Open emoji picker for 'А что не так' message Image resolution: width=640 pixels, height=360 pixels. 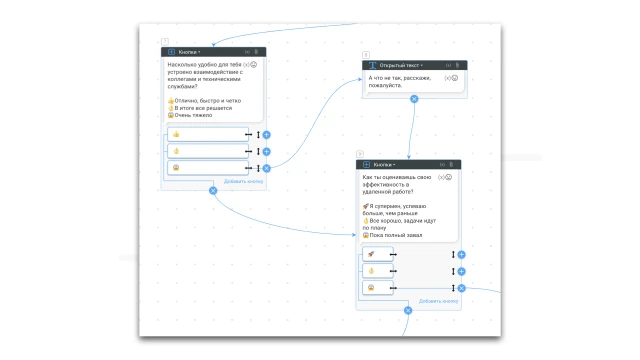point(455,78)
